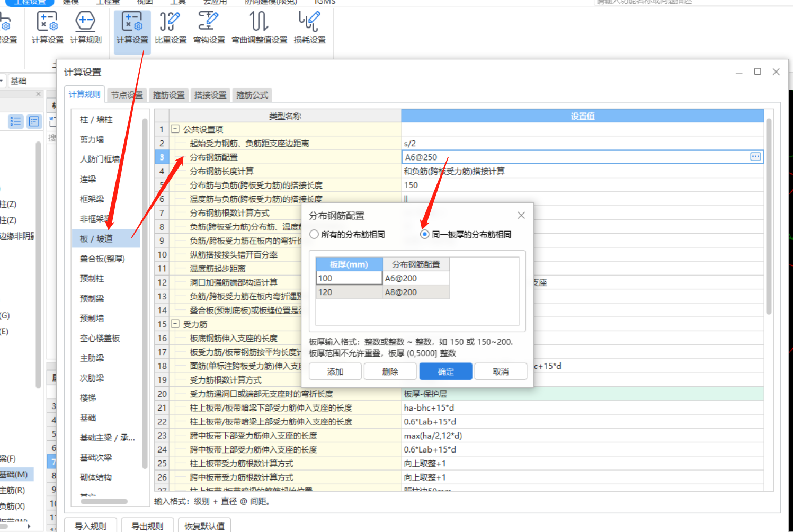Image resolution: width=793 pixels, height=532 pixels.
Task: Select 连梁 category
Action: click(x=88, y=179)
